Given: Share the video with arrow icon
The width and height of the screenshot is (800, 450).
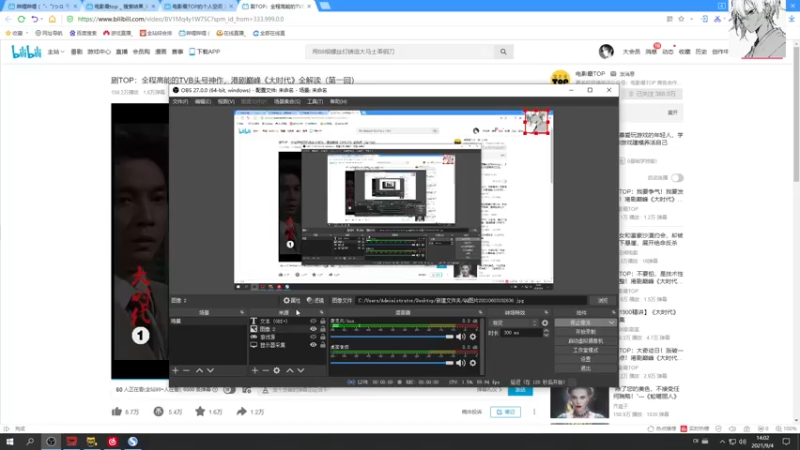Looking at the screenshot, I should pos(241,411).
